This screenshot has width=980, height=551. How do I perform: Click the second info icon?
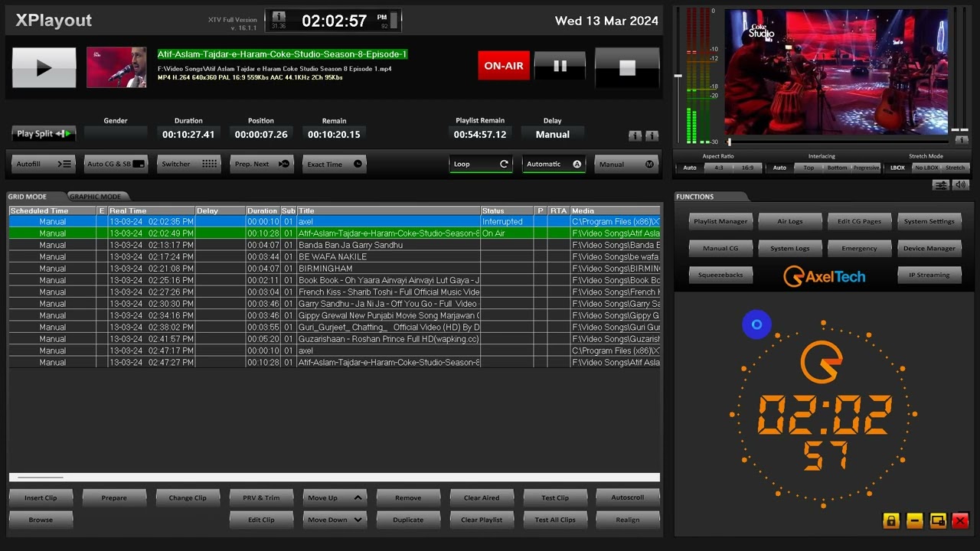click(652, 135)
